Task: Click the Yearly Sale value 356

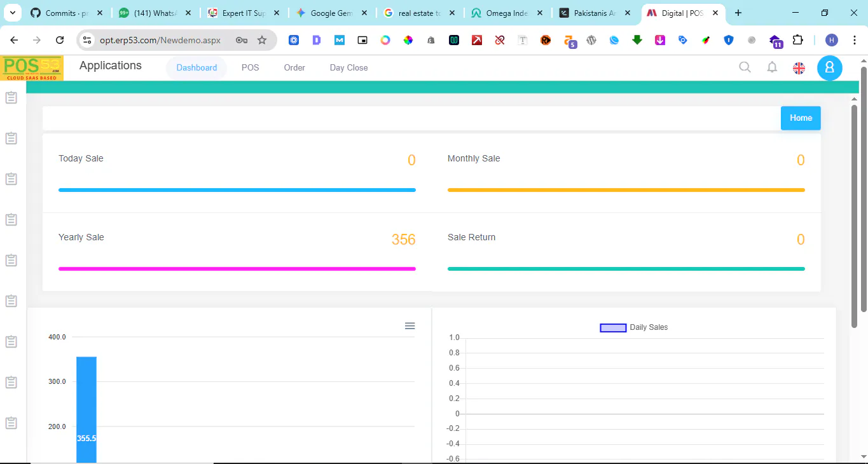Action: pyautogui.click(x=404, y=240)
